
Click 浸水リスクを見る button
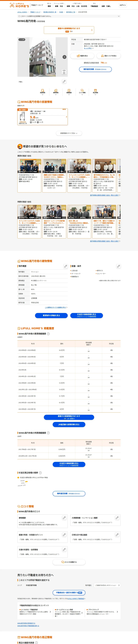tap(108, 56)
